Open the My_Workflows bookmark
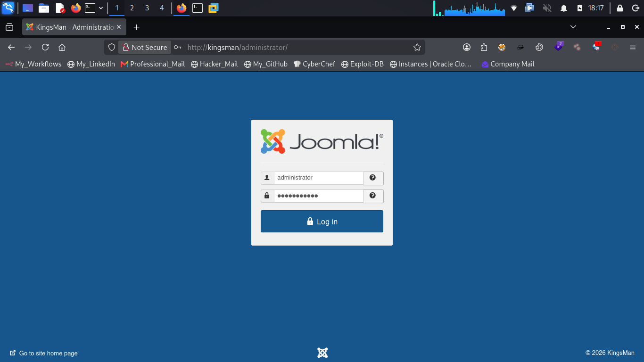 (33, 64)
